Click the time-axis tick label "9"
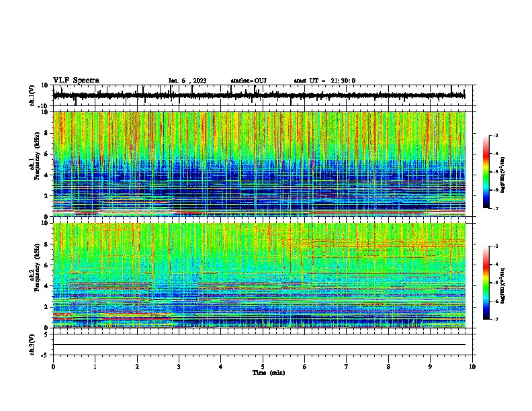532x411 pixels. tap(430, 367)
